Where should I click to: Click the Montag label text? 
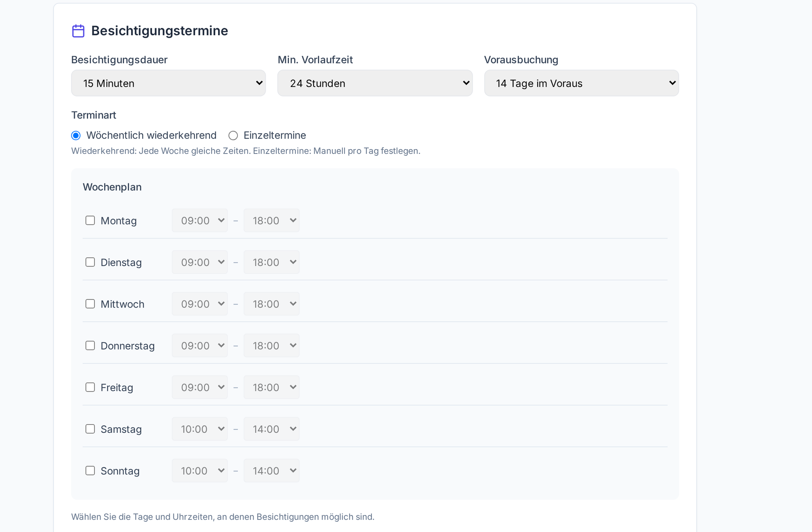pos(119,221)
